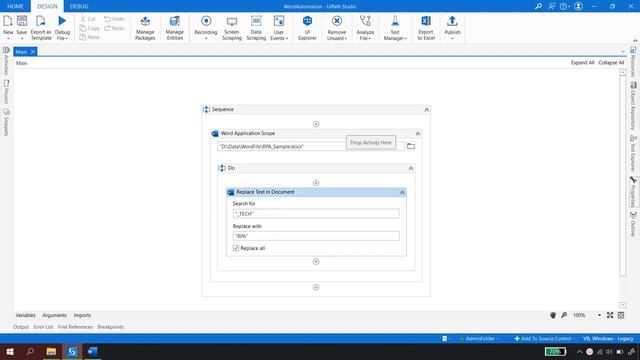This screenshot has height=360, width=640.
Task: Click the overview icon beside fit to screen
Action: tap(621, 315)
